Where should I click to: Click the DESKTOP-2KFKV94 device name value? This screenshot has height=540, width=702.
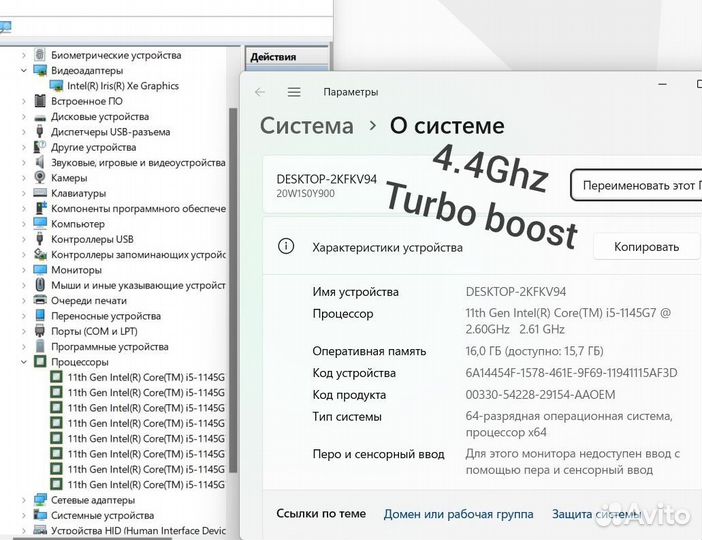[x=516, y=291]
